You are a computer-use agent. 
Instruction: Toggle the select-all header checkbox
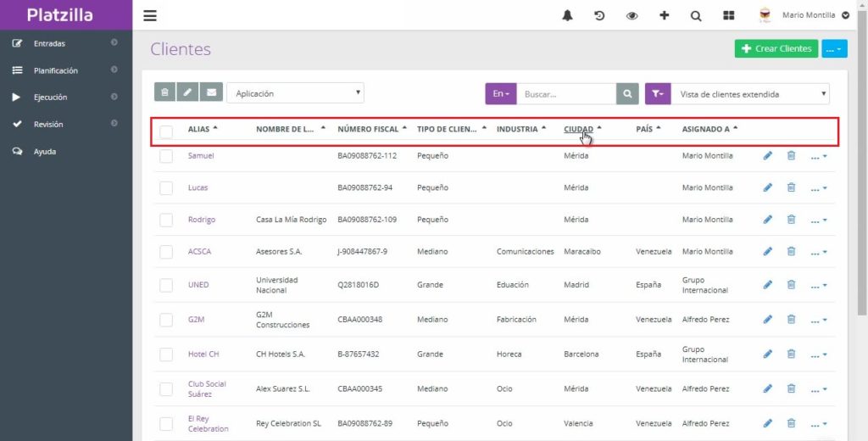166,131
